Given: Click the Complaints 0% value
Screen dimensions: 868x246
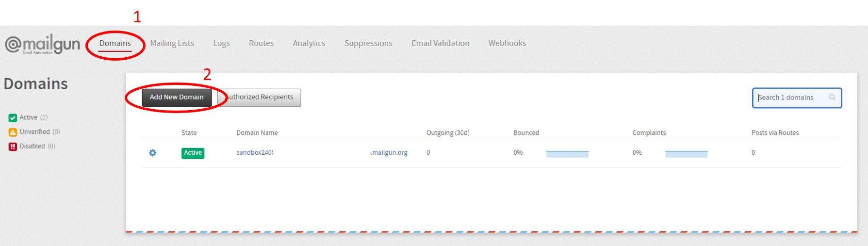Looking at the screenshot, I should (x=637, y=152).
